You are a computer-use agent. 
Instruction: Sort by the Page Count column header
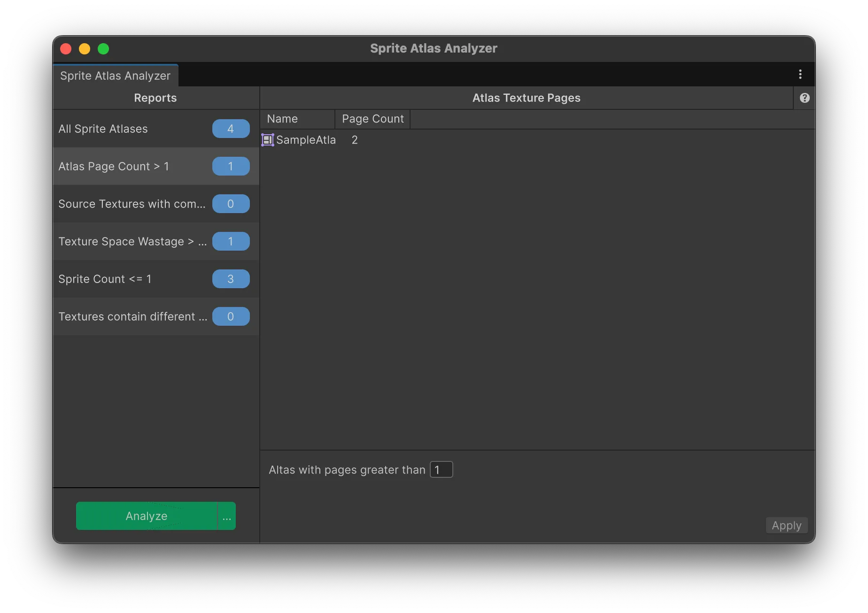[372, 119]
